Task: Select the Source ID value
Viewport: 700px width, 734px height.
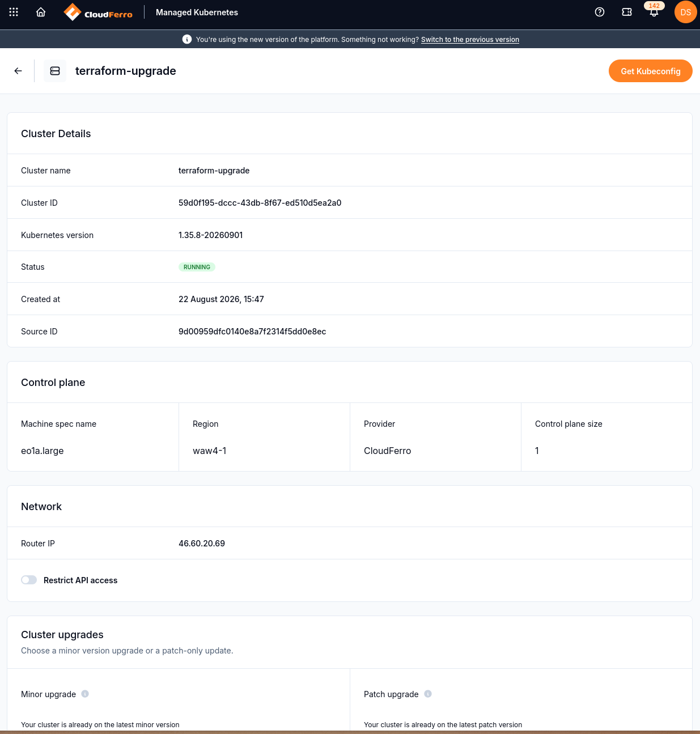Action: point(252,332)
